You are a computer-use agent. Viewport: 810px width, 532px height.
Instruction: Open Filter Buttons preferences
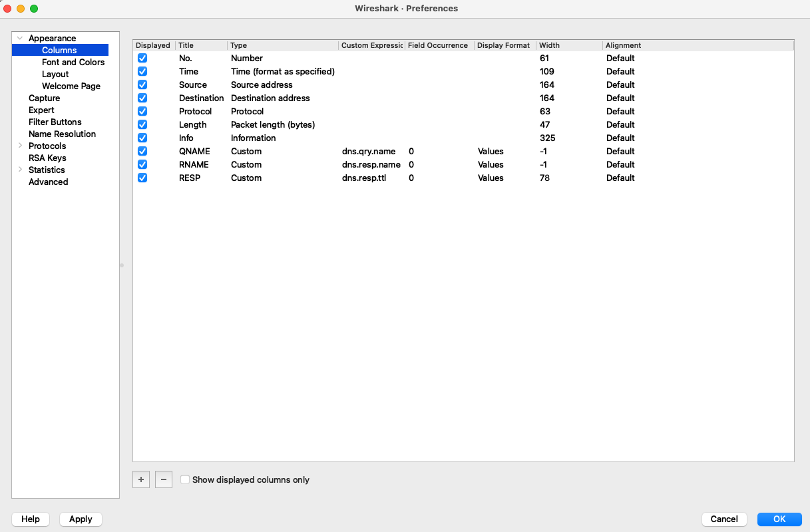point(55,122)
